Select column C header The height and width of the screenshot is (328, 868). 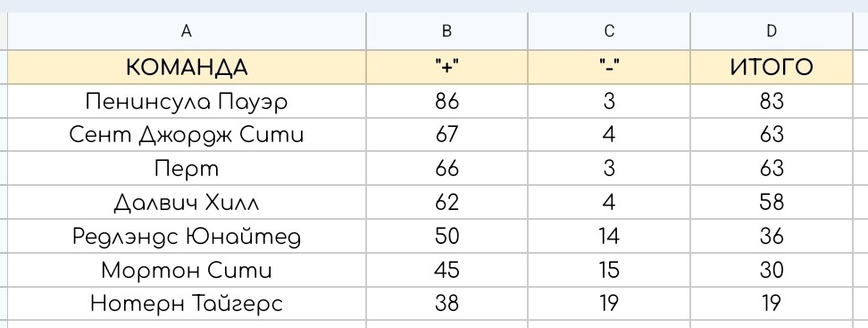609,31
